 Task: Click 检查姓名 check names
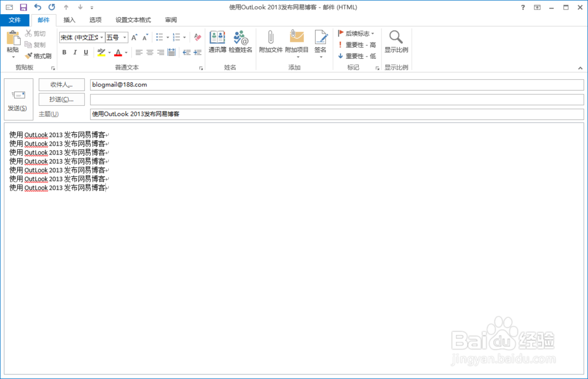(x=240, y=42)
